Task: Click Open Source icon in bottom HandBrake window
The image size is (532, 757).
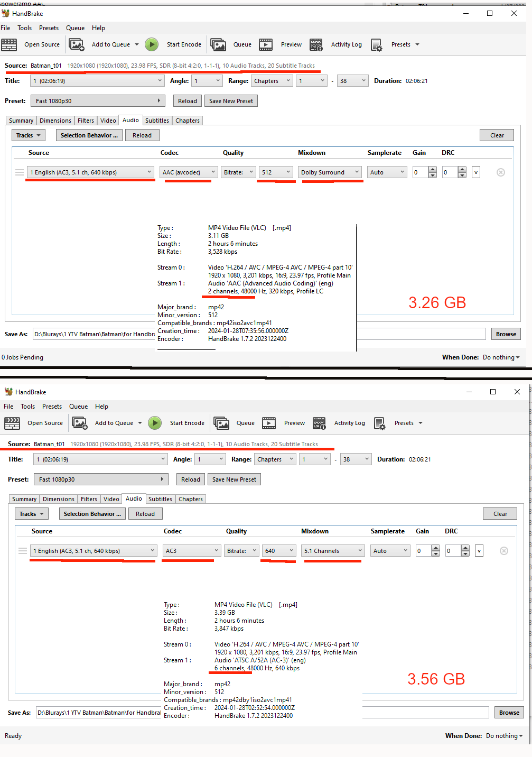Action: tap(12, 423)
